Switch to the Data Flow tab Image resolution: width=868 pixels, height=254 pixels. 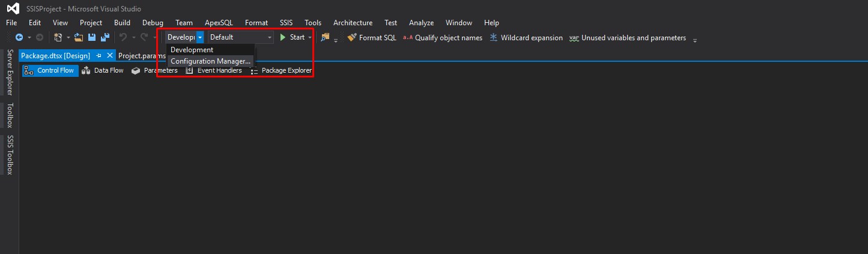pyautogui.click(x=103, y=71)
